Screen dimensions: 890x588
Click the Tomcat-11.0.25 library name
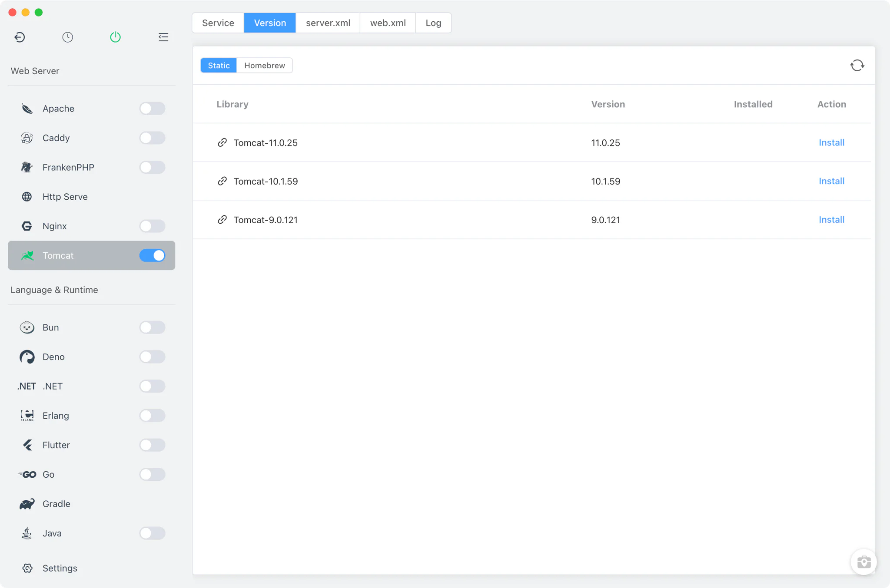tap(266, 143)
